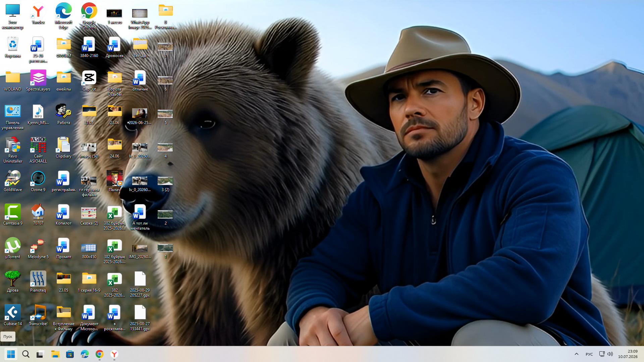Launch Microsoft Edge from the desktop
The width and height of the screenshot is (644, 362).
(63, 16)
